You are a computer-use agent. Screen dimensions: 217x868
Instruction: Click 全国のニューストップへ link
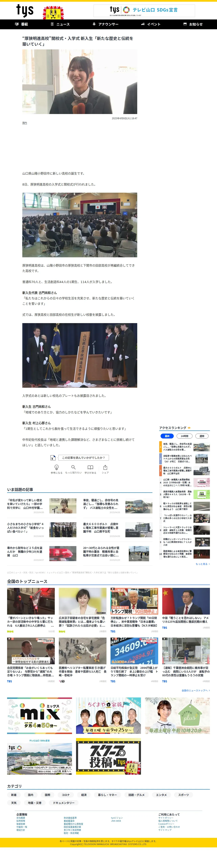click(196, 690)
